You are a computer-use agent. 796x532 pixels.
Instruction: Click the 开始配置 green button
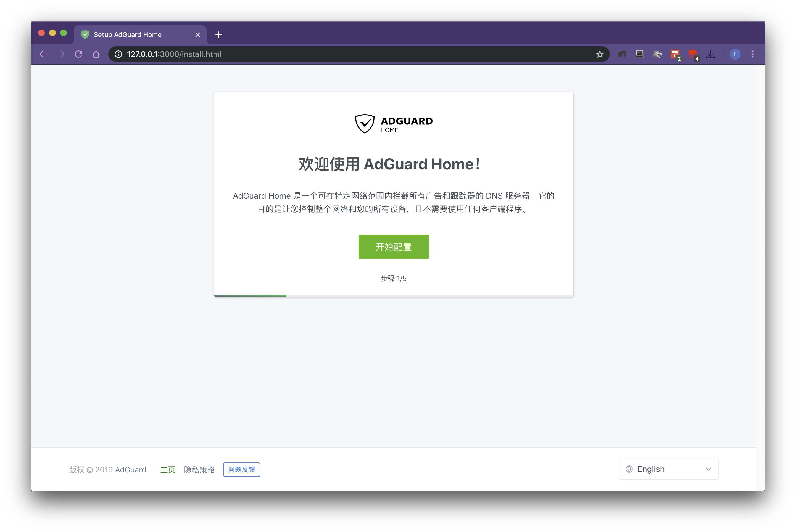(394, 246)
